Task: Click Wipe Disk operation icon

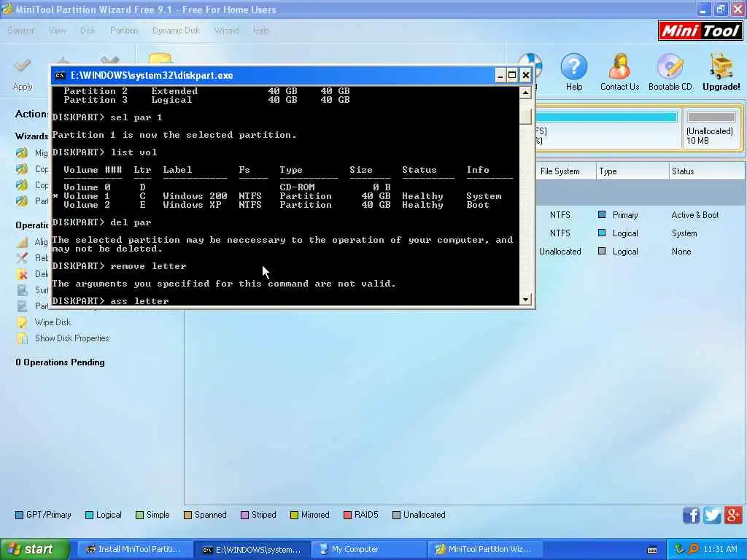Action: pos(22,322)
